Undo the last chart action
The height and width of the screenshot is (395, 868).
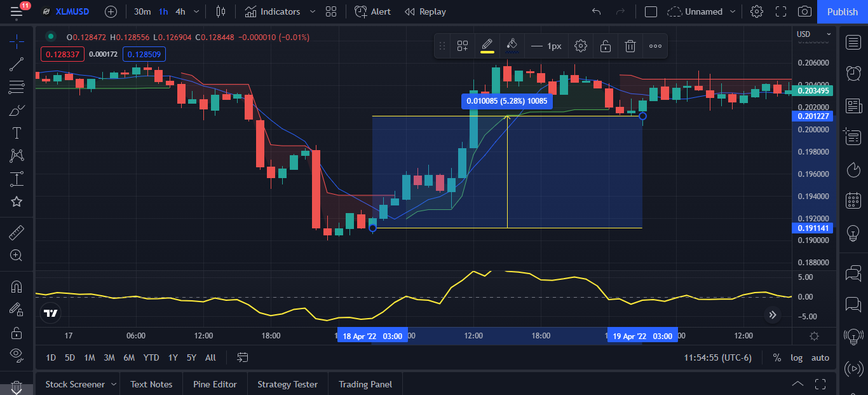point(596,11)
